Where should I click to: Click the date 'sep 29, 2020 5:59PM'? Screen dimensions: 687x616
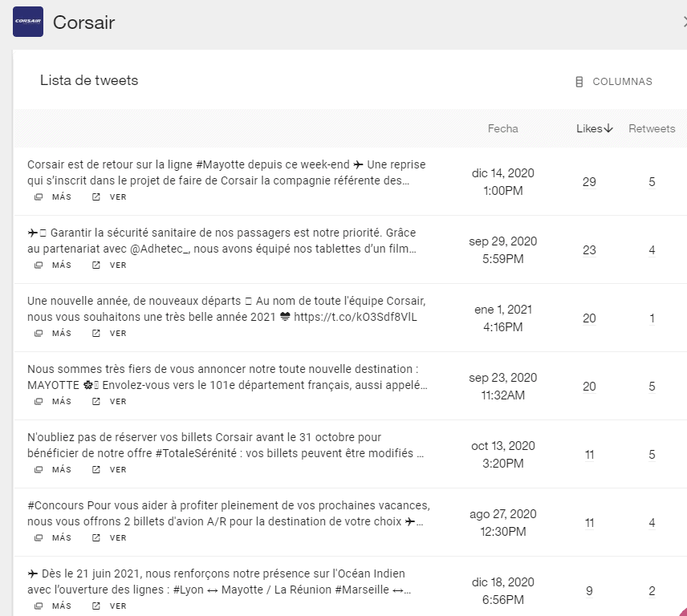pyautogui.click(x=503, y=250)
